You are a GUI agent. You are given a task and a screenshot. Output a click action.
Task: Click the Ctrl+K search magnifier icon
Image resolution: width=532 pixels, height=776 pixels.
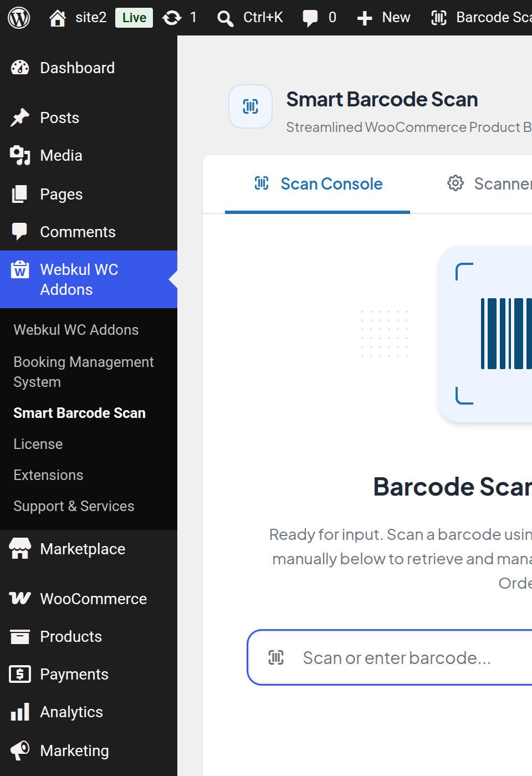point(225,18)
